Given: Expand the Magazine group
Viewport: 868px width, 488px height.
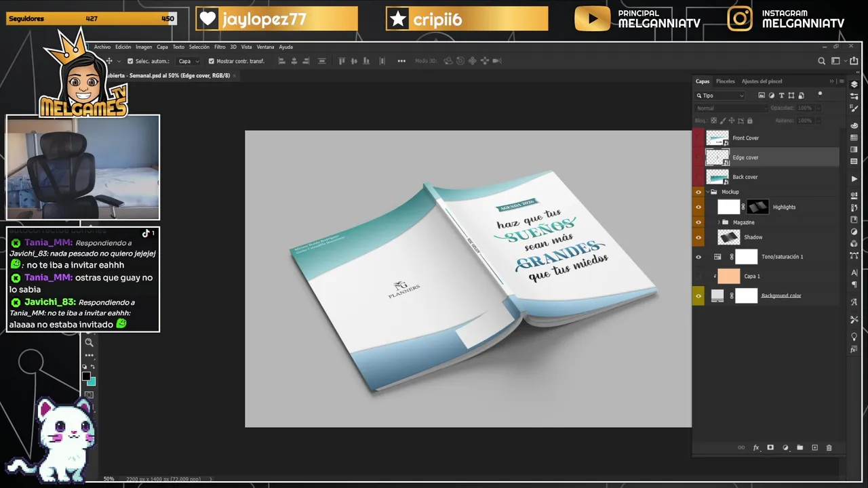Looking at the screenshot, I should tap(719, 222).
